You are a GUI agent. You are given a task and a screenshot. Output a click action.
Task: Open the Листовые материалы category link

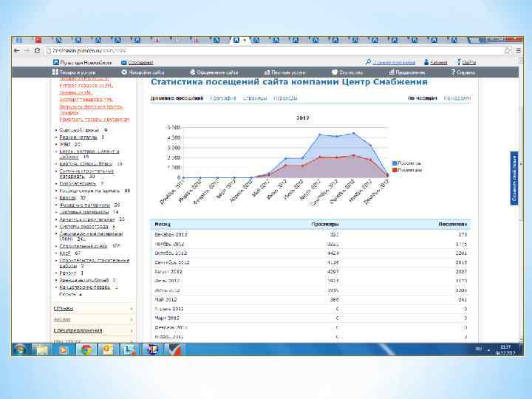(83, 212)
